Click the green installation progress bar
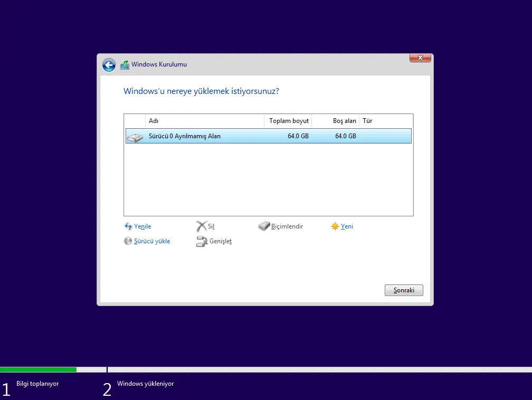 tap(39, 370)
